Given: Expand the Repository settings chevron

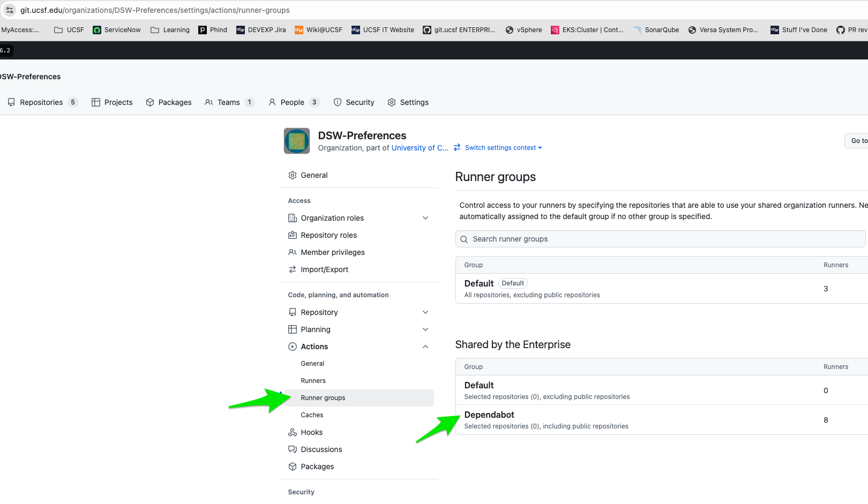Looking at the screenshot, I should pos(425,312).
